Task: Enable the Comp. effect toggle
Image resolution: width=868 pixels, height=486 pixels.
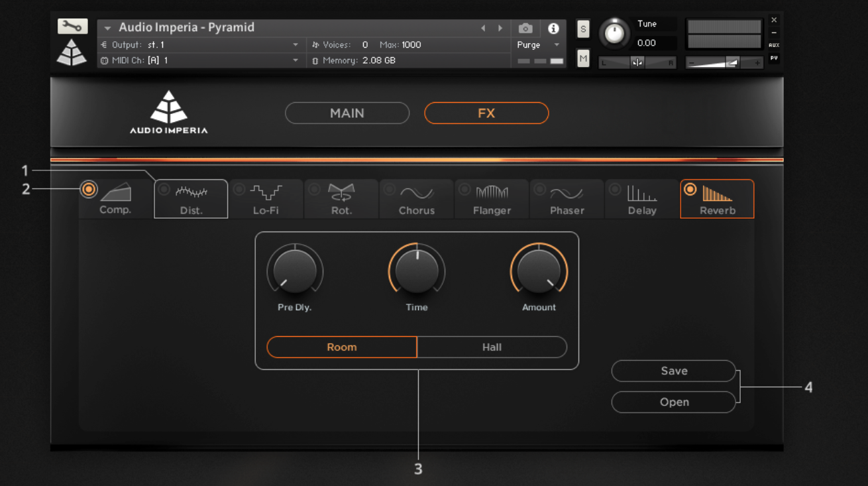Action: [x=89, y=190]
